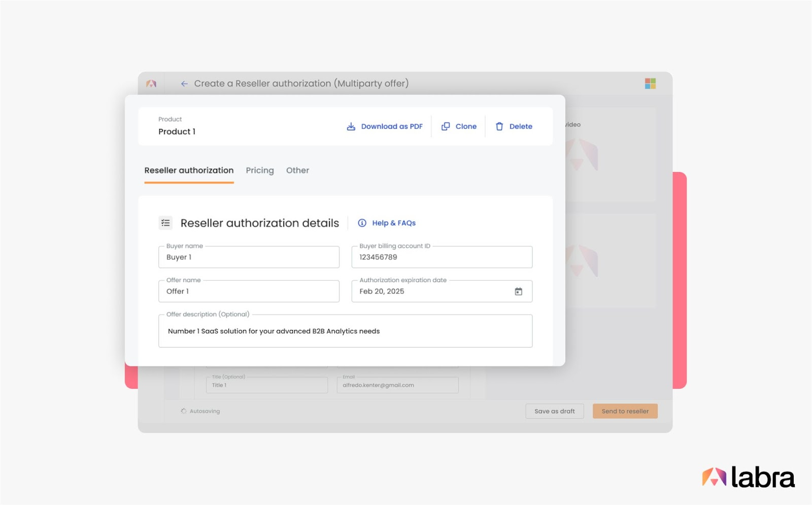Viewport: 812px width, 505px height.
Task: Click into the Buyer name field
Action: pyautogui.click(x=249, y=257)
